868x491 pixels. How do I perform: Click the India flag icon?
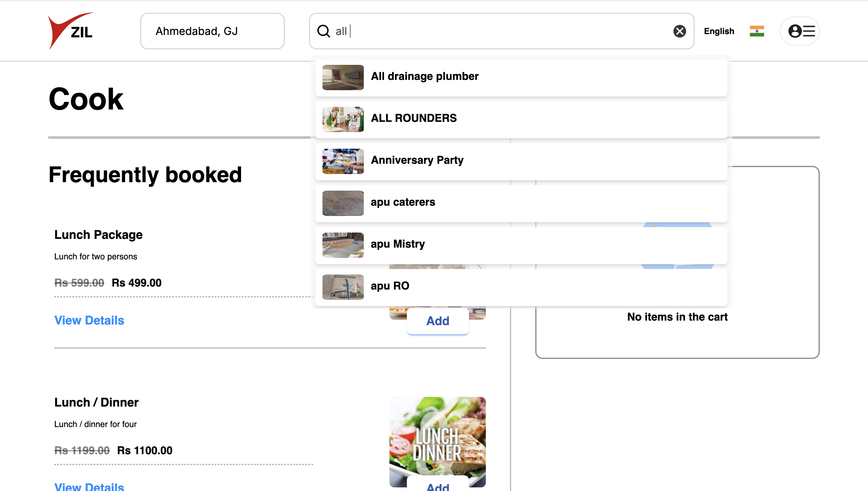pyautogui.click(x=756, y=31)
